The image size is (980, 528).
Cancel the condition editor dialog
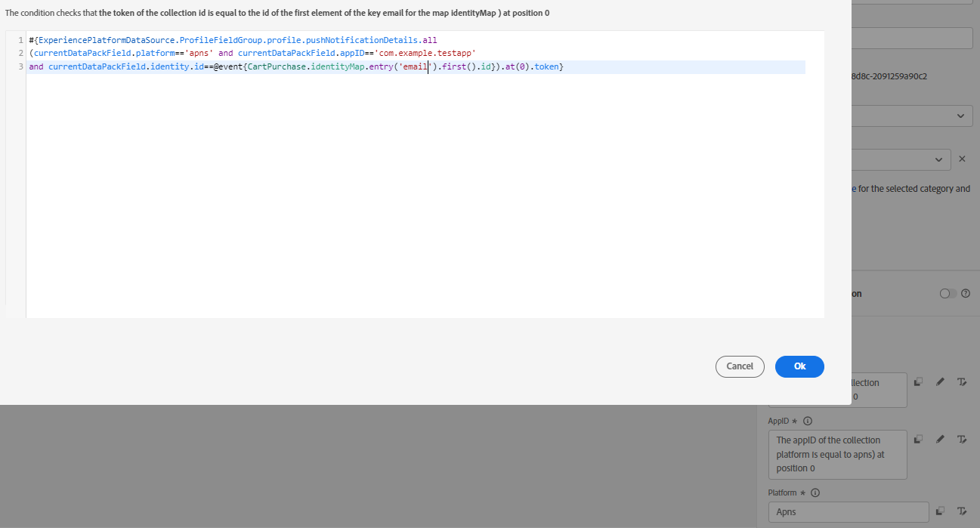(740, 366)
